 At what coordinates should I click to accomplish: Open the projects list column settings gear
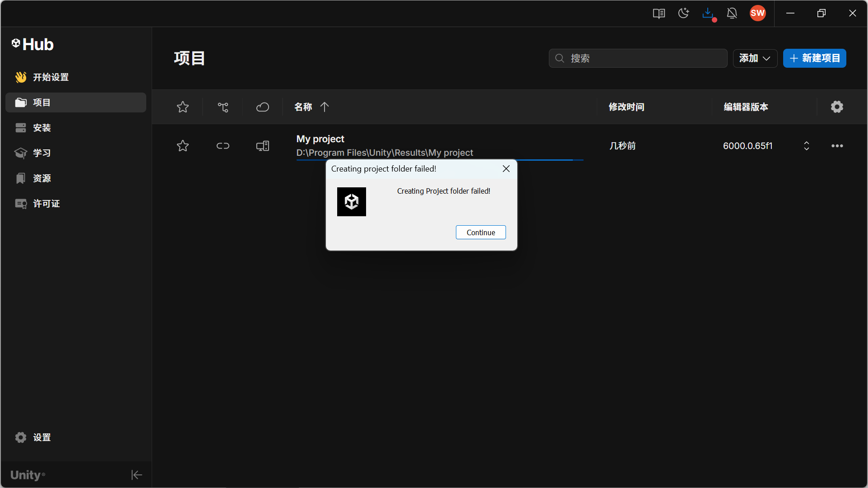pos(837,107)
